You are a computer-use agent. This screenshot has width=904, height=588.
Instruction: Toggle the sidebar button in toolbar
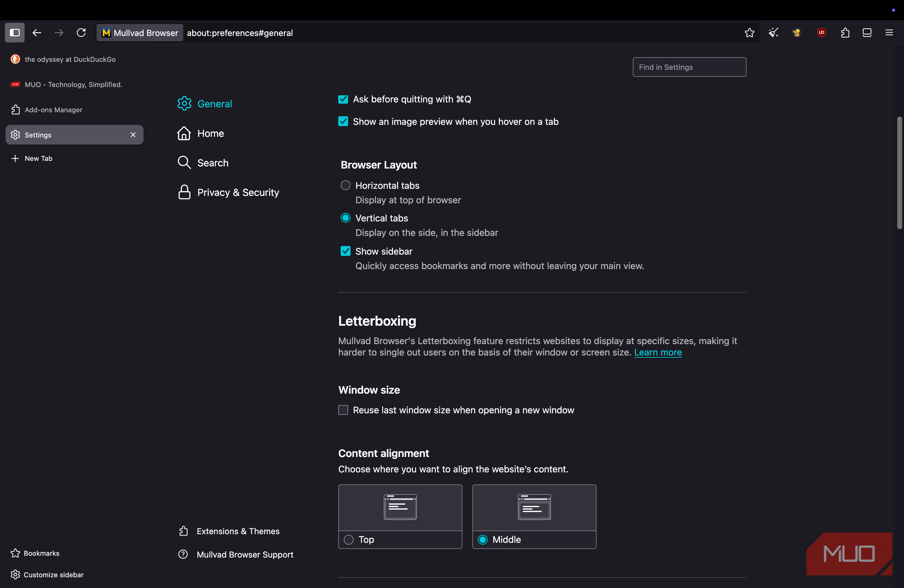(x=15, y=33)
